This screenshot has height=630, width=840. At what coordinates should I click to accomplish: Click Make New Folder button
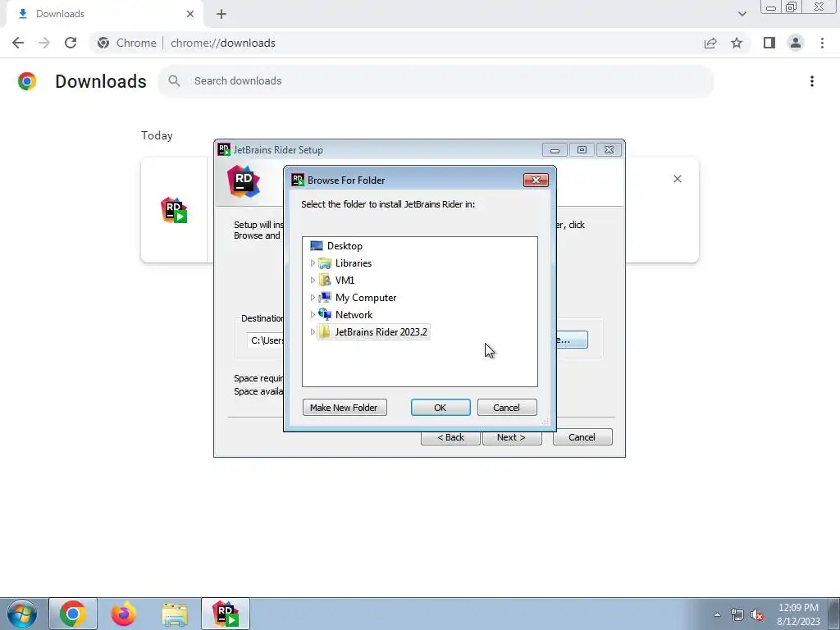(x=345, y=408)
